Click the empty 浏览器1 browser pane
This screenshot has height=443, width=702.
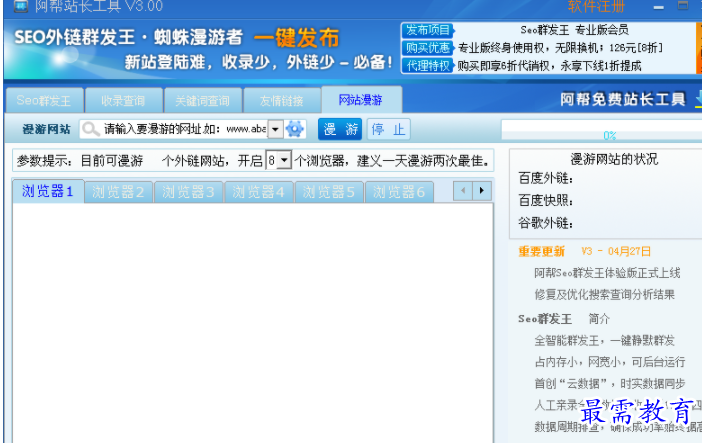click(x=253, y=323)
